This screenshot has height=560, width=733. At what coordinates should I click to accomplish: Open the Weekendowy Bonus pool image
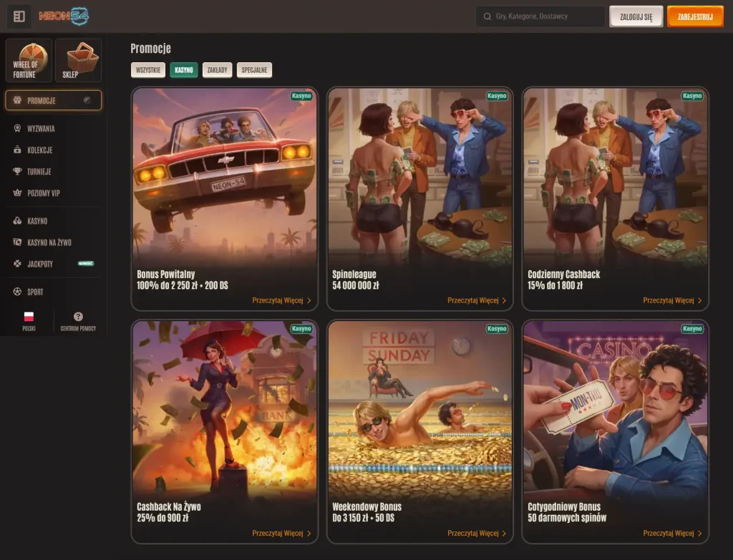pyautogui.click(x=419, y=408)
